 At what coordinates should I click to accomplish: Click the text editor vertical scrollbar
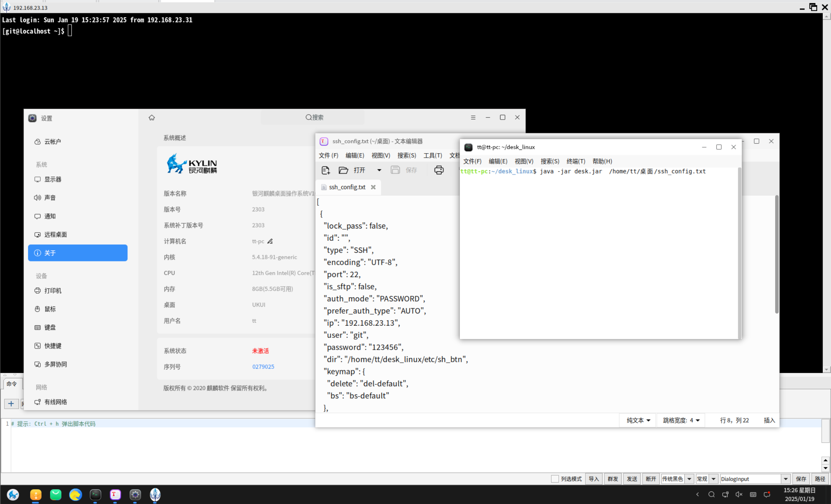(x=777, y=255)
